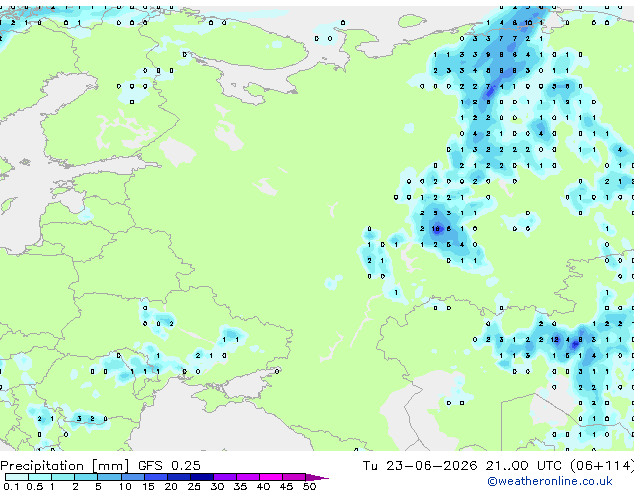Select the 30–35 mm purple legend swatch
This screenshot has width=634, height=490.
click(x=225, y=477)
